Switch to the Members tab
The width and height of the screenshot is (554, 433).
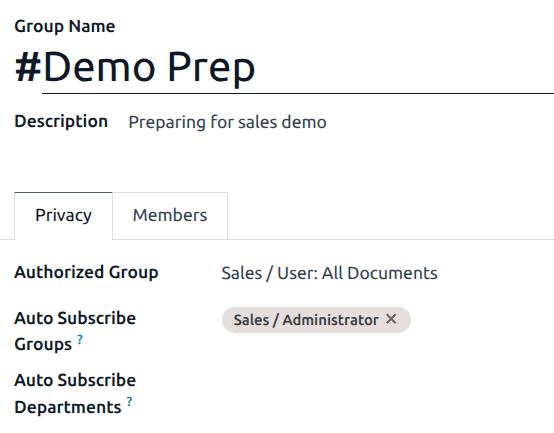(170, 215)
